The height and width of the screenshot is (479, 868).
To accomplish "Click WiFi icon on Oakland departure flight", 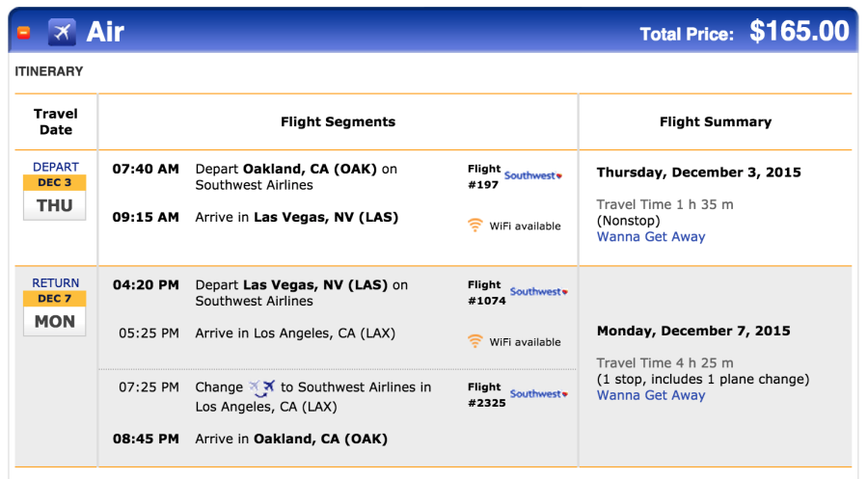I will [x=475, y=226].
